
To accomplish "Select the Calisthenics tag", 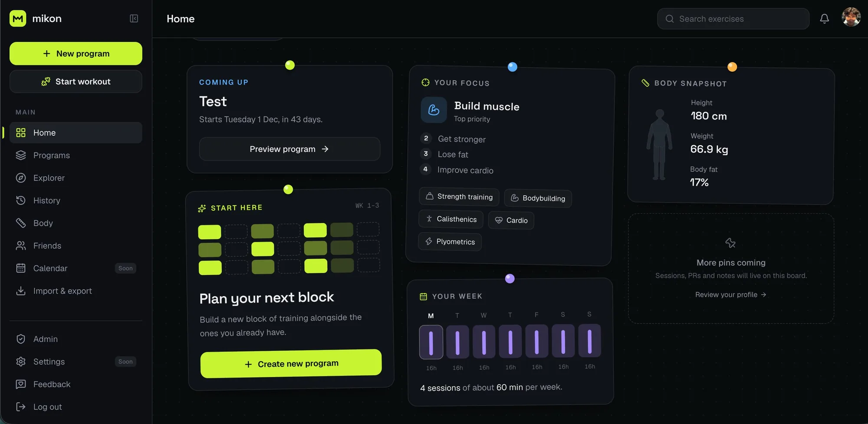I will click(451, 219).
